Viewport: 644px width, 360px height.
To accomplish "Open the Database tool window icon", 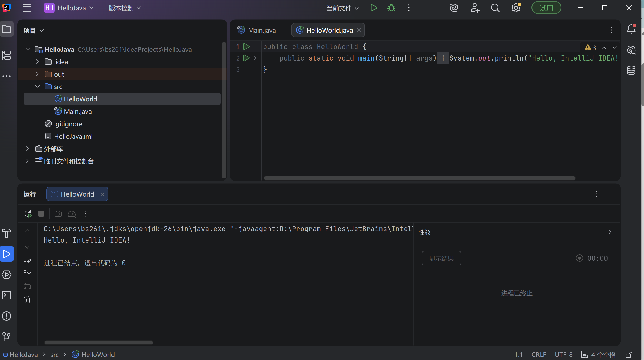I will coord(631,70).
